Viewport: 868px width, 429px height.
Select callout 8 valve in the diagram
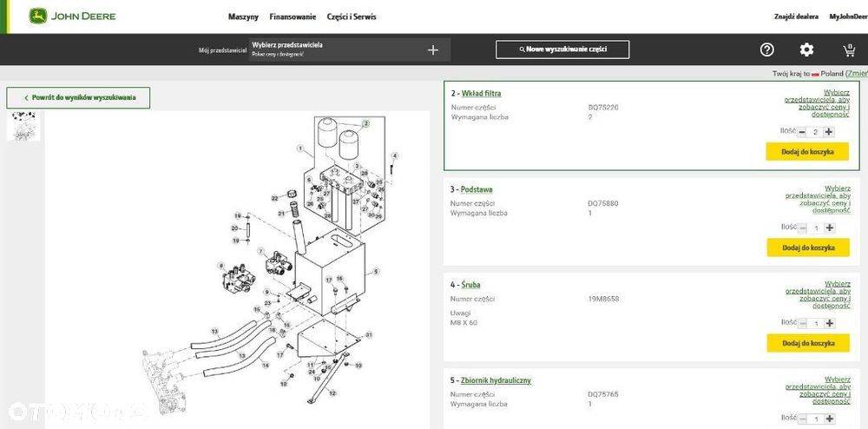pyautogui.click(x=221, y=267)
